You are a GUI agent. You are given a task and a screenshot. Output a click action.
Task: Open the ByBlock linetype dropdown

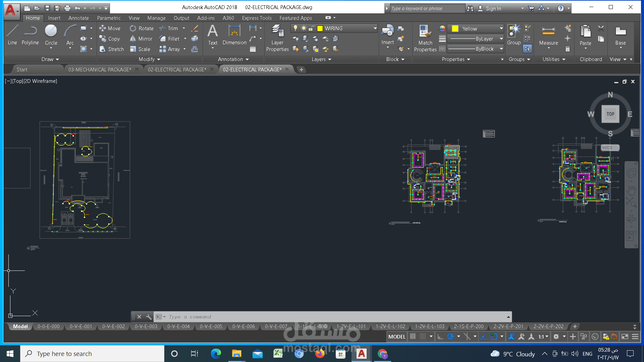click(x=501, y=49)
